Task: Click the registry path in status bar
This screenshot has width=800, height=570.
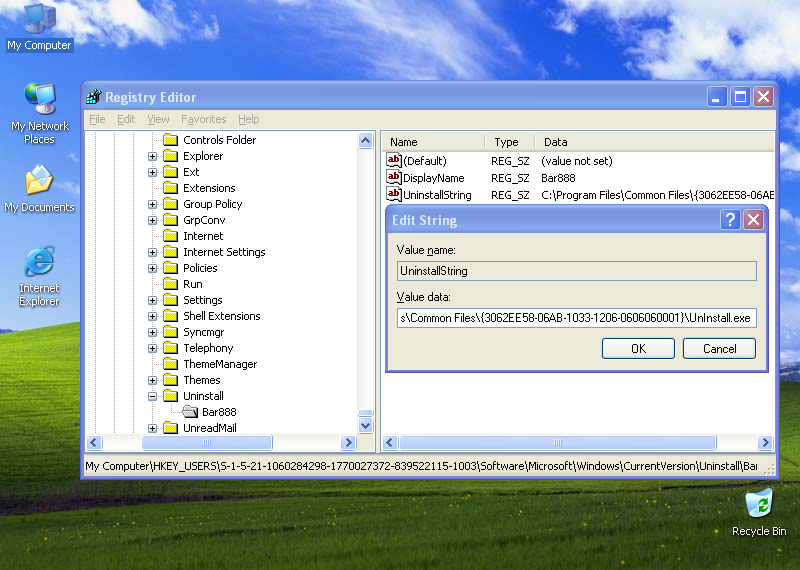Action: click(421, 466)
